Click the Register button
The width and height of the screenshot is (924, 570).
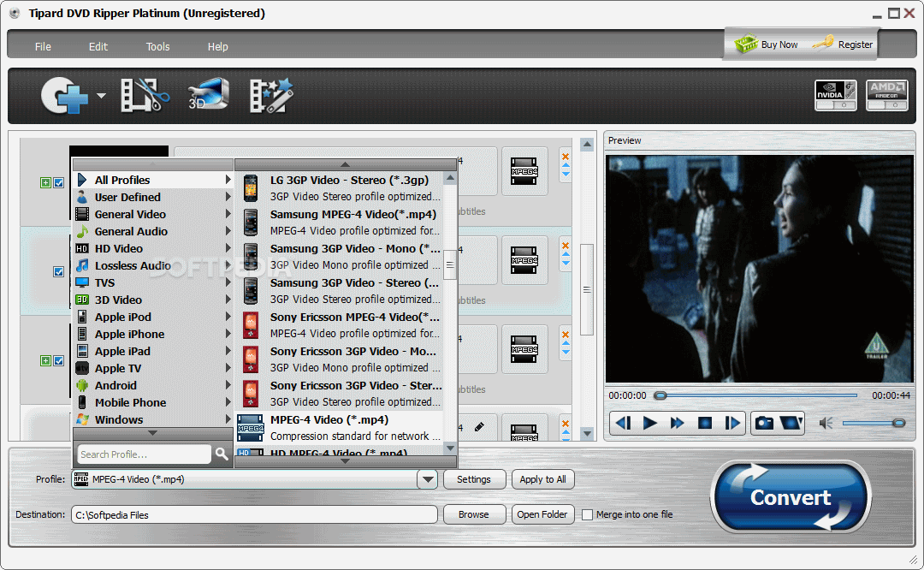click(x=842, y=45)
